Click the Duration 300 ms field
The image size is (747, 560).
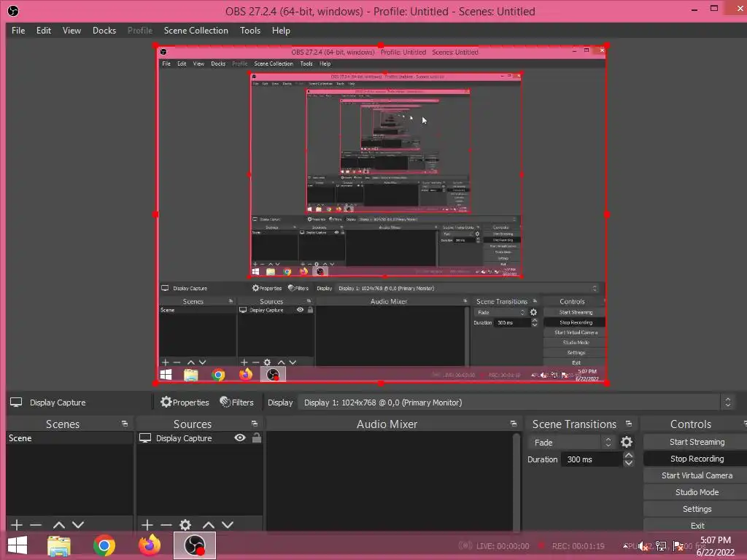(x=592, y=459)
